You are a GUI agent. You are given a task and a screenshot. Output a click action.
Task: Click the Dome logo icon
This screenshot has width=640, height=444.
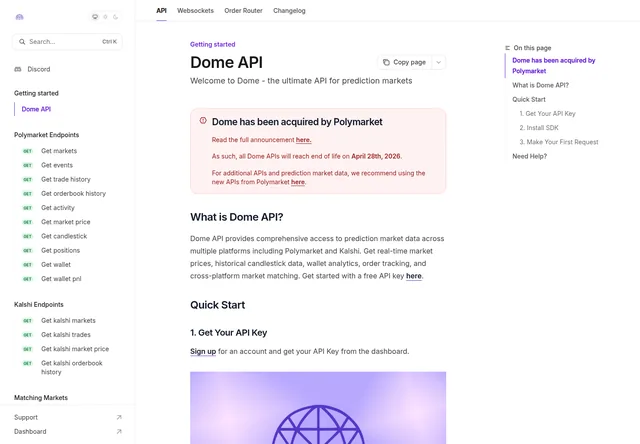(19, 17)
